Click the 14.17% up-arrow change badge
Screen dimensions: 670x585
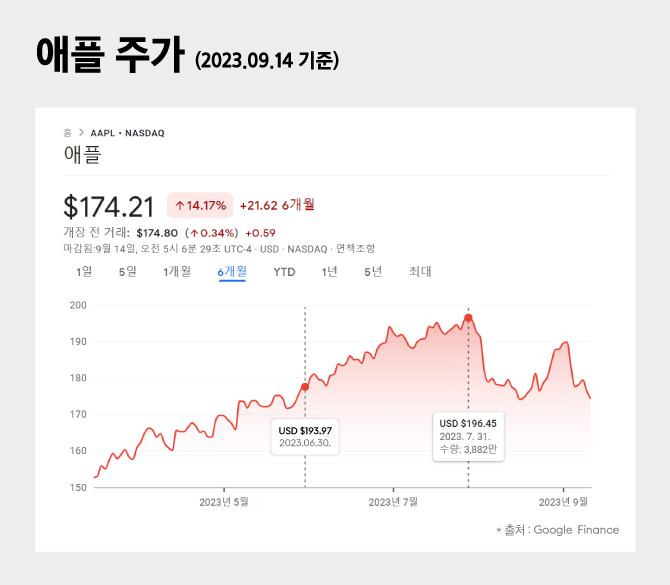point(200,205)
